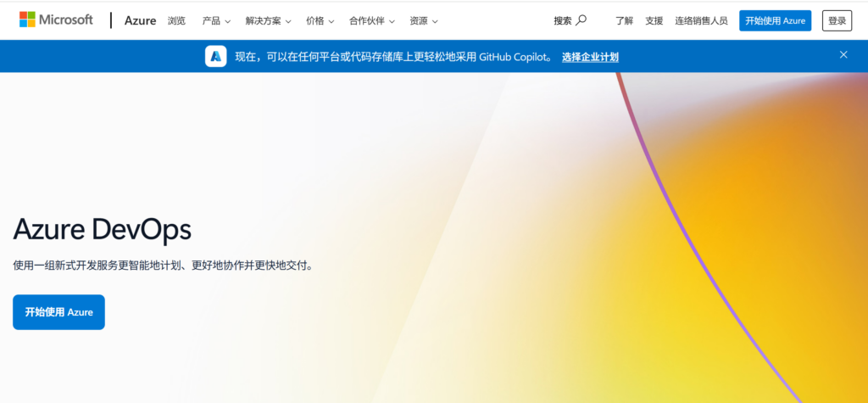This screenshot has width=868, height=403.
Task: Open the 支援 link
Action: point(654,21)
